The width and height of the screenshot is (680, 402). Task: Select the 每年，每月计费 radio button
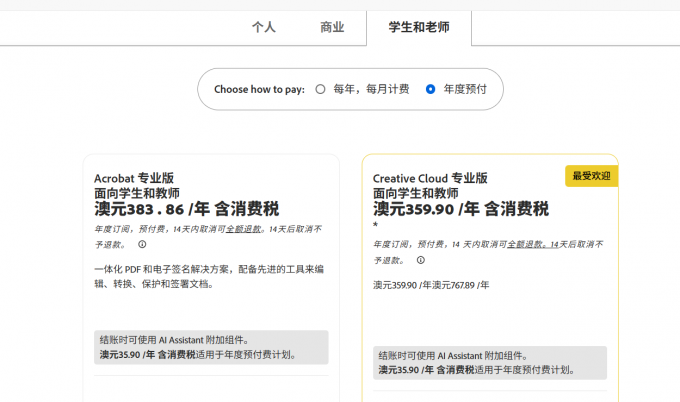(x=320, y=89)
